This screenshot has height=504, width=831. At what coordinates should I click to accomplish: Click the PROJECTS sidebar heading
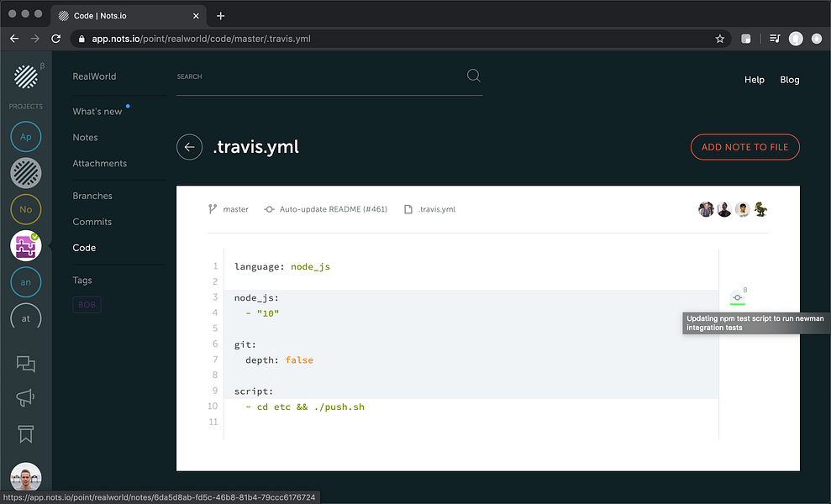(25, 107)
